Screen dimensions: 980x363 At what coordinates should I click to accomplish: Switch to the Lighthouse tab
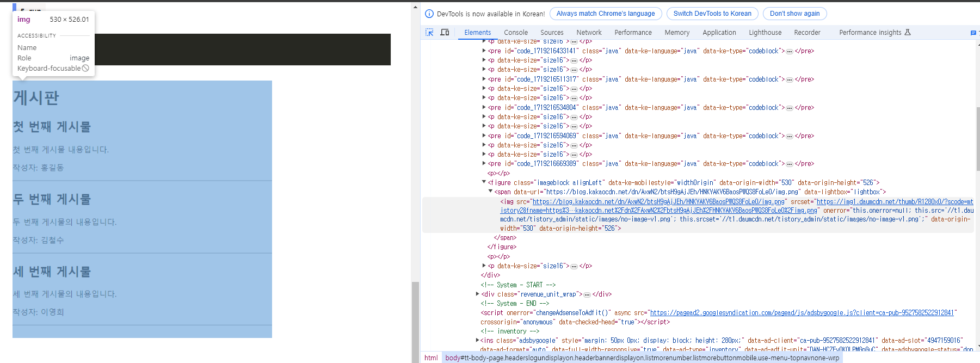click(765, 33)
